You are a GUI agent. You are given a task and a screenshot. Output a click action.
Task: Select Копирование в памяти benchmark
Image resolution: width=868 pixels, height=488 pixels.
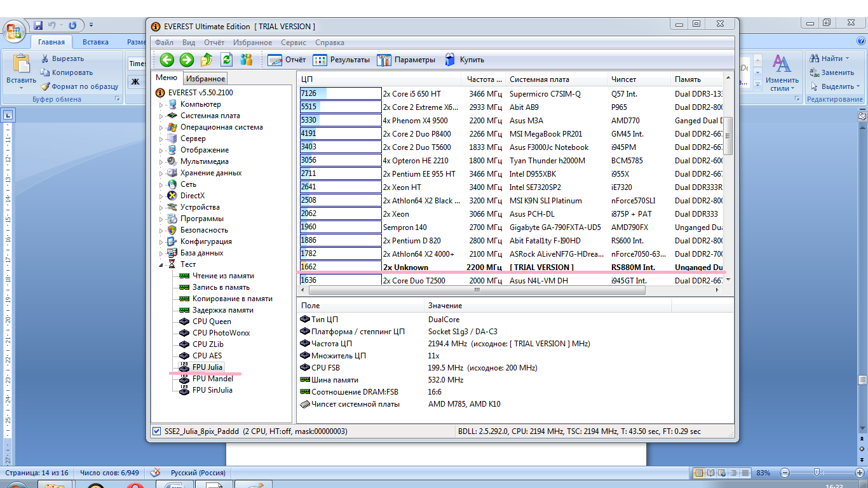tap(233, 299)
